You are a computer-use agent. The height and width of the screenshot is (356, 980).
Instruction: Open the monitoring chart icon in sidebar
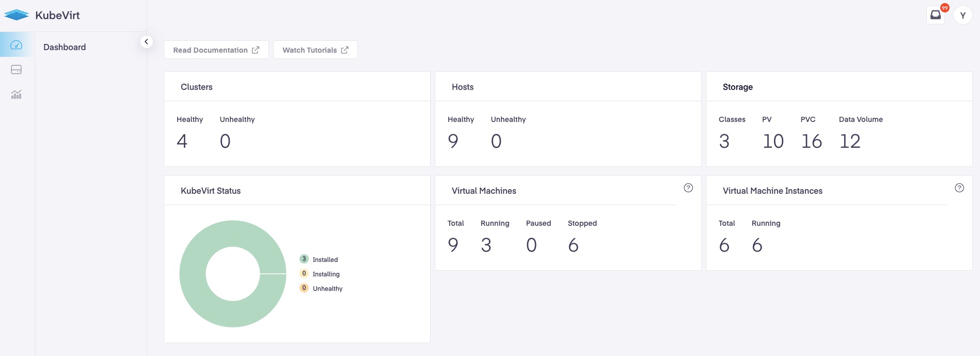pos(17,95)
